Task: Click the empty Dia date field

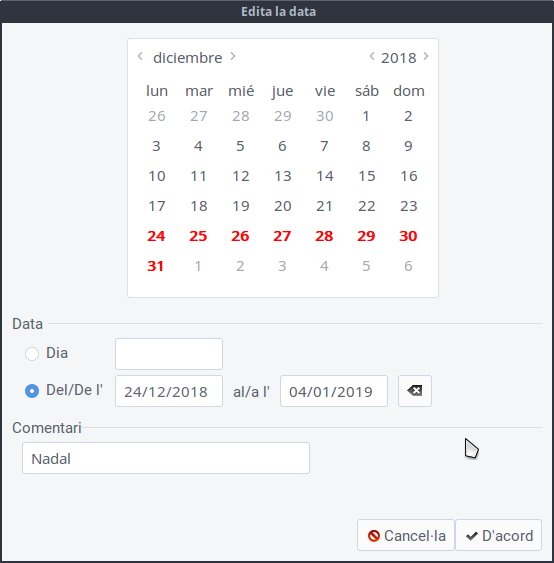Action: (x=169, y=354)
